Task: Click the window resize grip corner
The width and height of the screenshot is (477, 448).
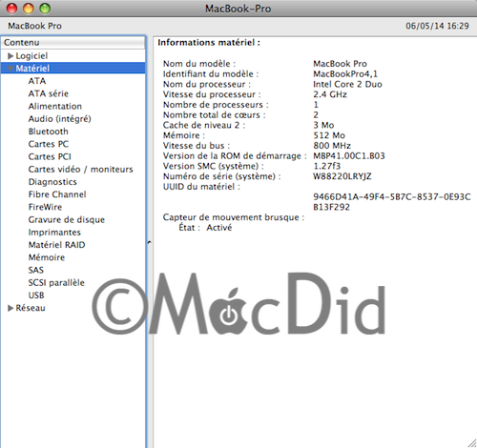Action: tap(472, 443)
